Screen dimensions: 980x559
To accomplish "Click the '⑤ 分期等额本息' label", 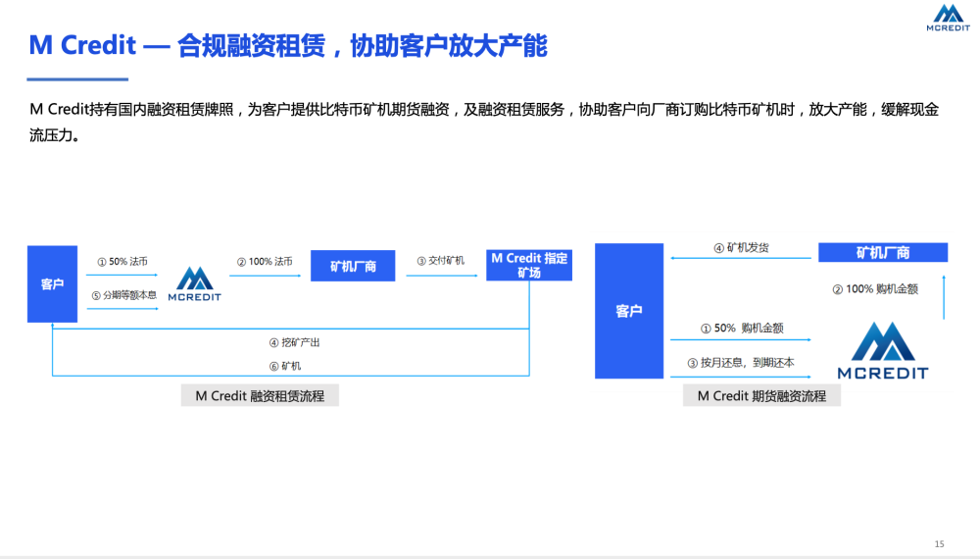I will pyautogui.click(x=123, y=295).
